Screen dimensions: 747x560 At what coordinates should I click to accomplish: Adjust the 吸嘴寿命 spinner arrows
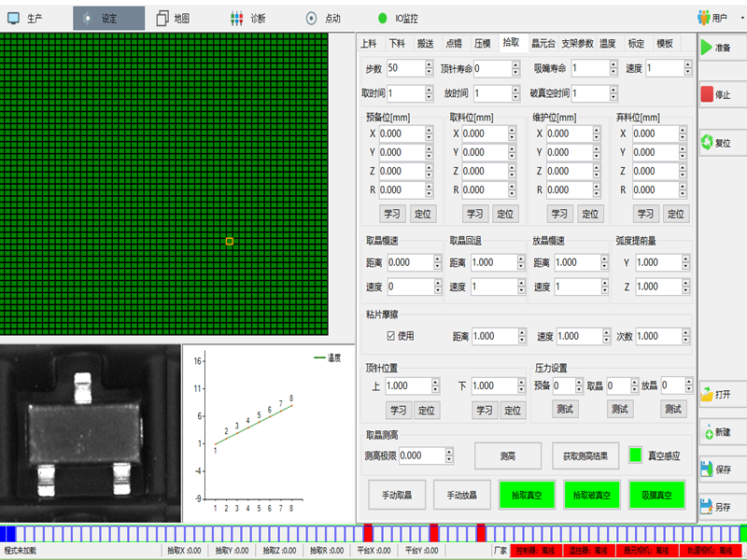pos(613,68)
